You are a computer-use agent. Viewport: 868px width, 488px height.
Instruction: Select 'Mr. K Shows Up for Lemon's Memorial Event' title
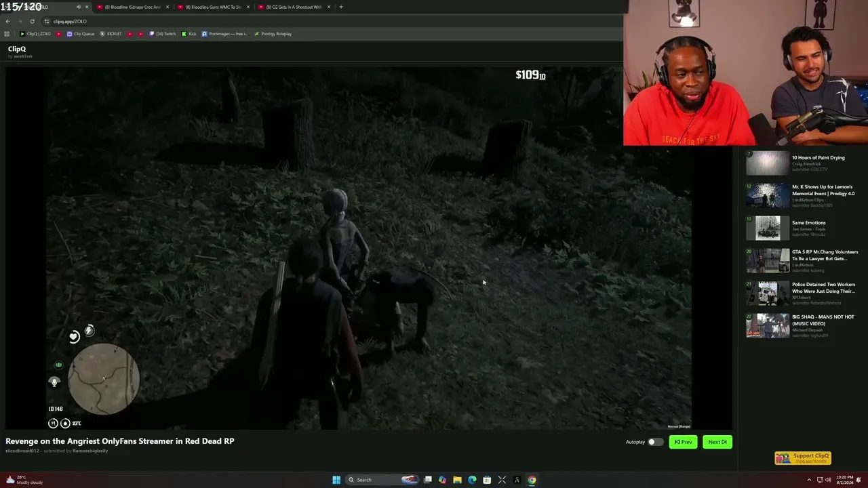point(823,190)
